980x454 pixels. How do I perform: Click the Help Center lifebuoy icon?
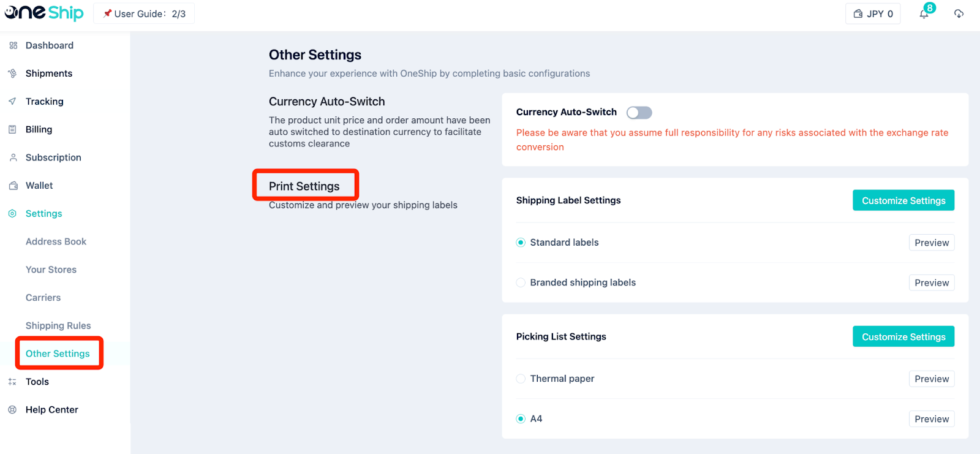click(x=13, y=410)
